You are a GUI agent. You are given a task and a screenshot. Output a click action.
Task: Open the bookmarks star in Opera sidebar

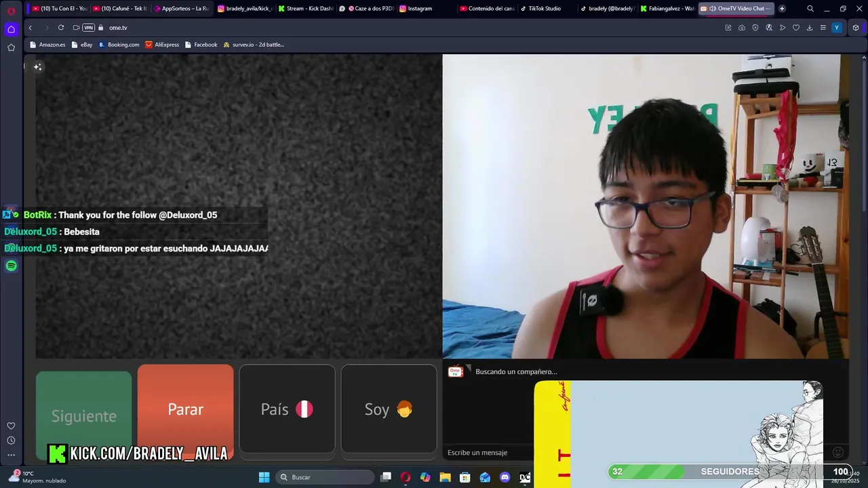pyautogui.click(x=11, y=47)
